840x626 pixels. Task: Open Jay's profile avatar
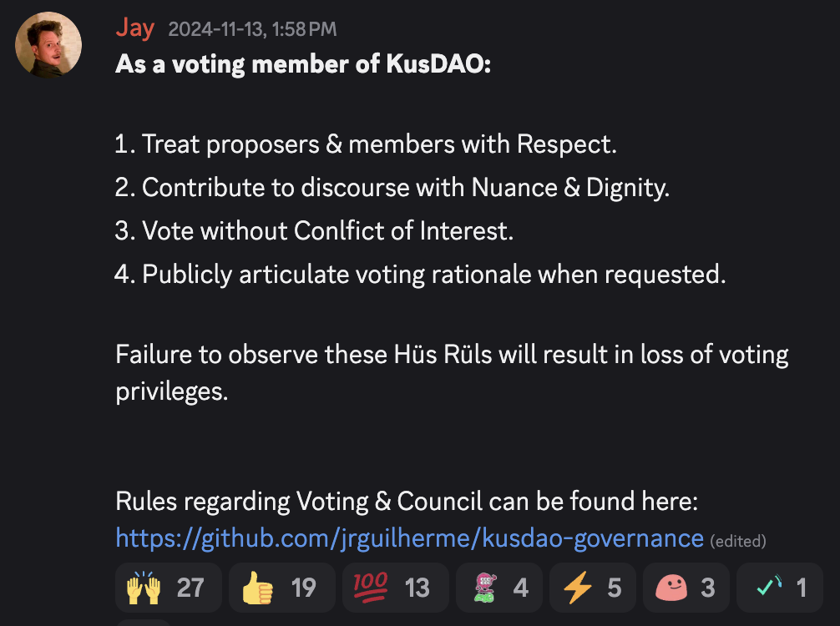[48, 45]
